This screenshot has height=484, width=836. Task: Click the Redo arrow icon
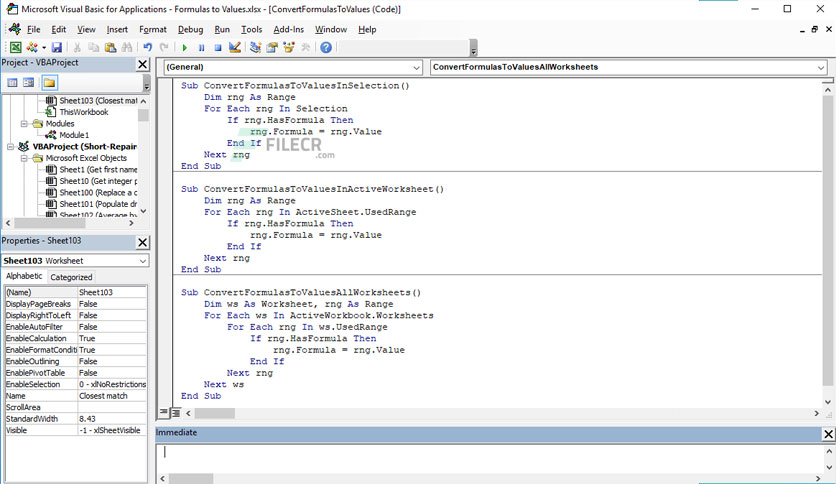pyautogui.click(x=164, y=47)
